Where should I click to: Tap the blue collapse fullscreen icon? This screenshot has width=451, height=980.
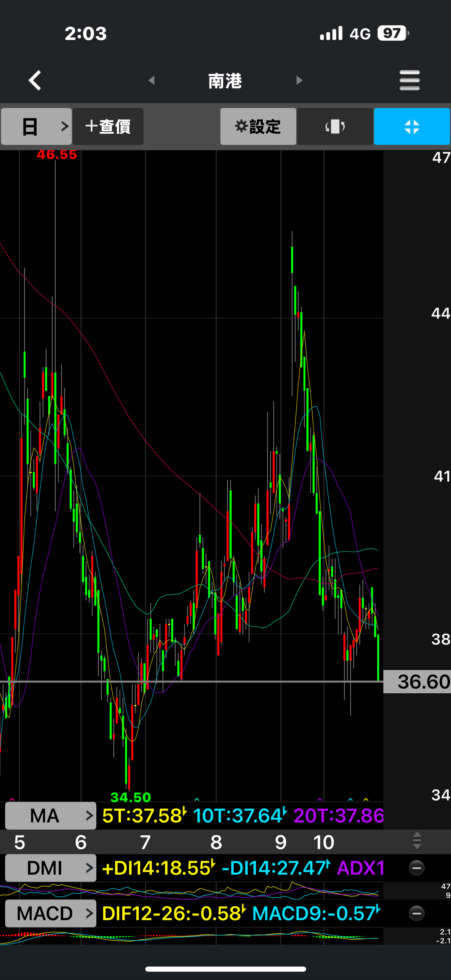pyautogui.click(x=412, y=126)
